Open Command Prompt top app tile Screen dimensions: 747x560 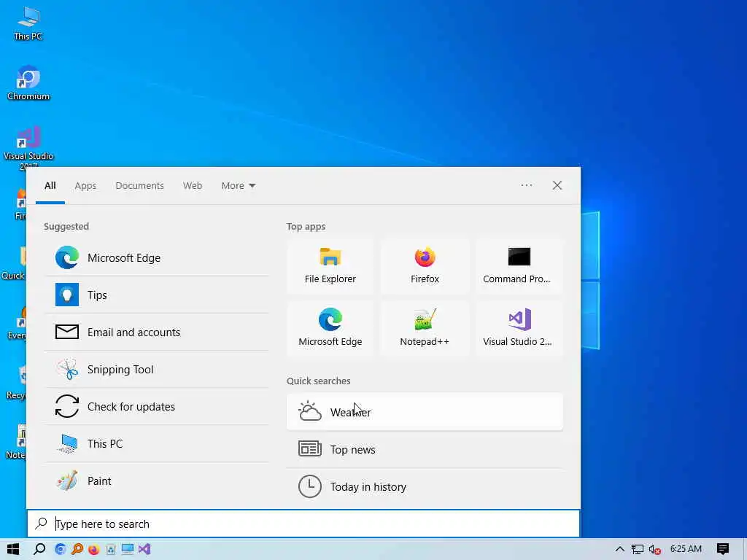(519, 265)
